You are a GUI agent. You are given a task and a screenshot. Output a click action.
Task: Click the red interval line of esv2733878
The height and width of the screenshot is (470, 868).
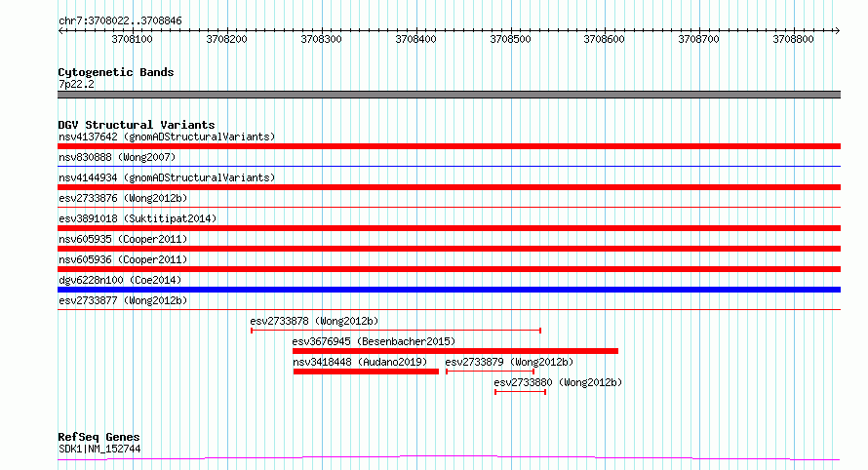pos(396,331)
